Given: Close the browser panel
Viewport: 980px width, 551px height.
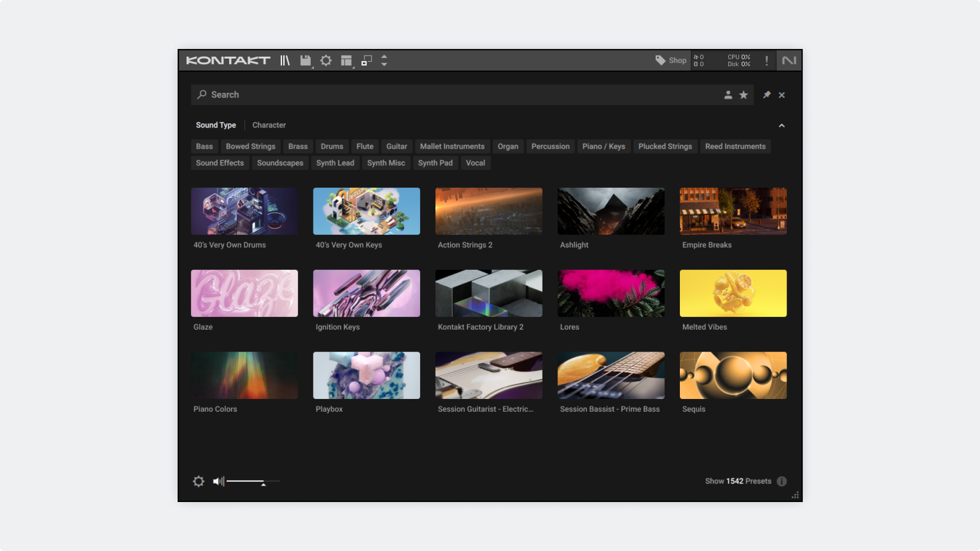Looking at the screenshot, I should click(x=781, y=95).
